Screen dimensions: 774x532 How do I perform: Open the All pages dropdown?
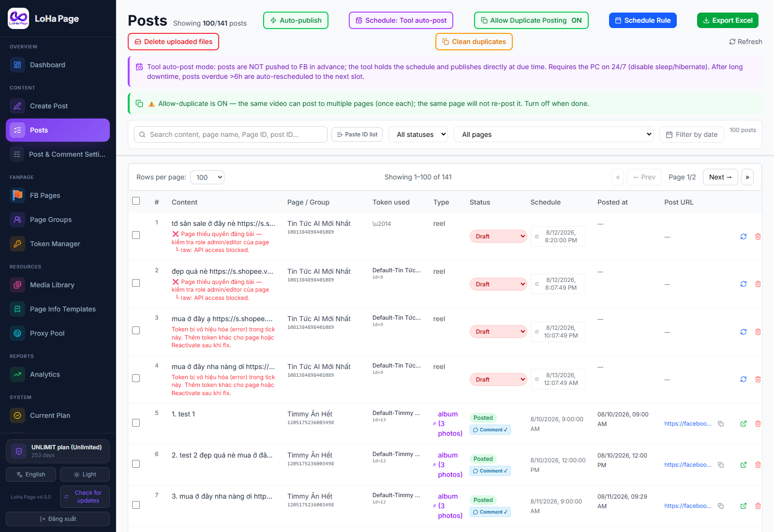click(553, 134)
